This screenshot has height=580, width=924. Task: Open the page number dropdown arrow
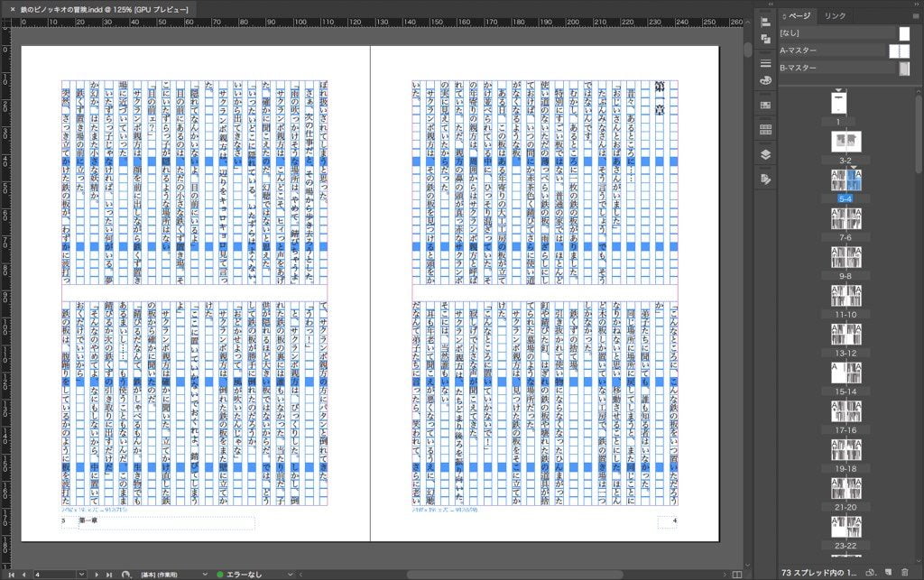(x=81, y=574)
